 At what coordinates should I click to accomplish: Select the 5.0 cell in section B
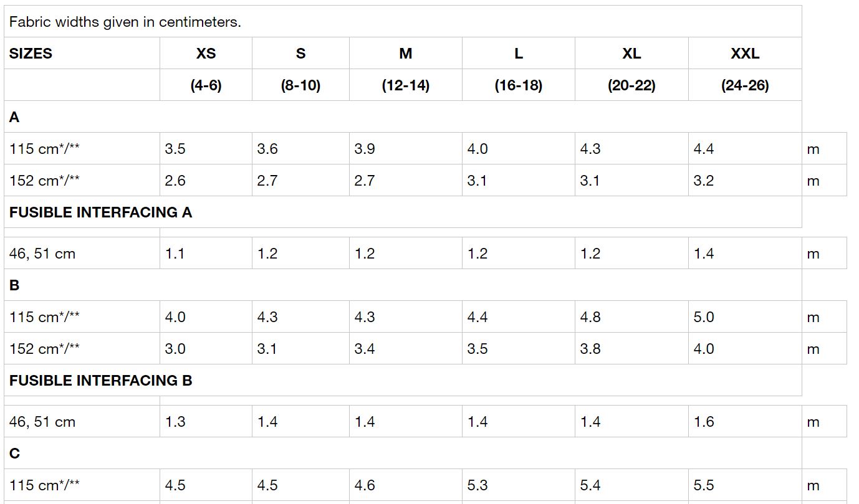coord(704,317)
